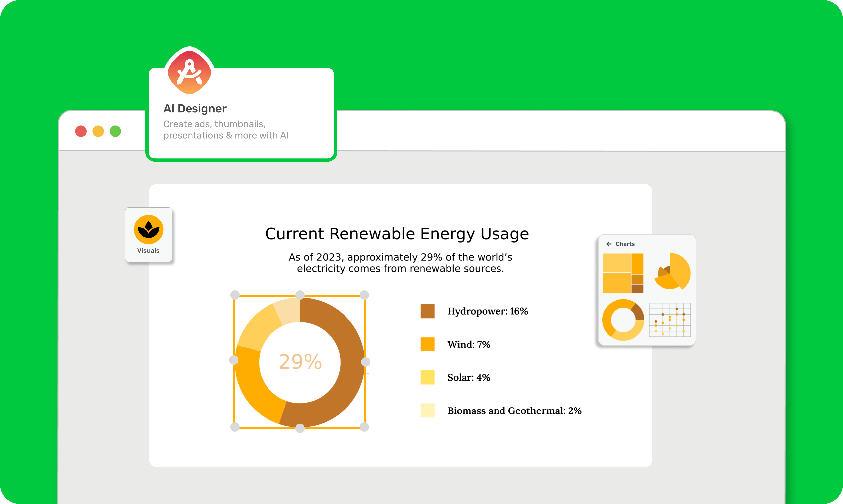Click the Hydropower brown legend swatch

coord(427,311)
